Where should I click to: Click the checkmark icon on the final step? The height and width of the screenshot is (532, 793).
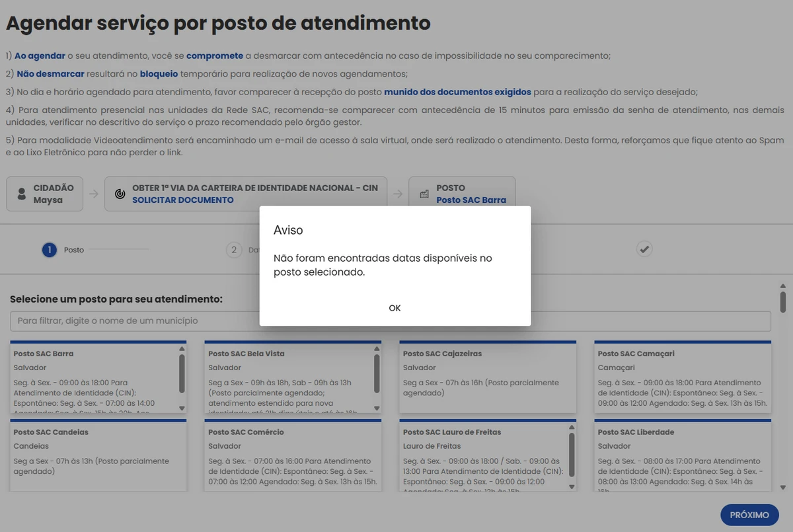[x=644, y=249]
